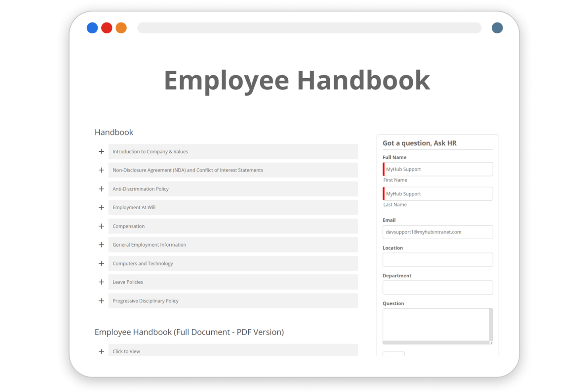Image resolution: width=588 pixels, height=392 pixels.
Task: Expand Progressive Disciplinary Policy plus icon
Action: (x=101, y=301)
